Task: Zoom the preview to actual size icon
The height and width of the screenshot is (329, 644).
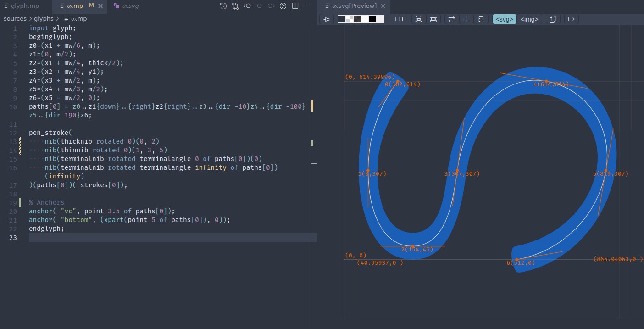Action: (418, 19)
